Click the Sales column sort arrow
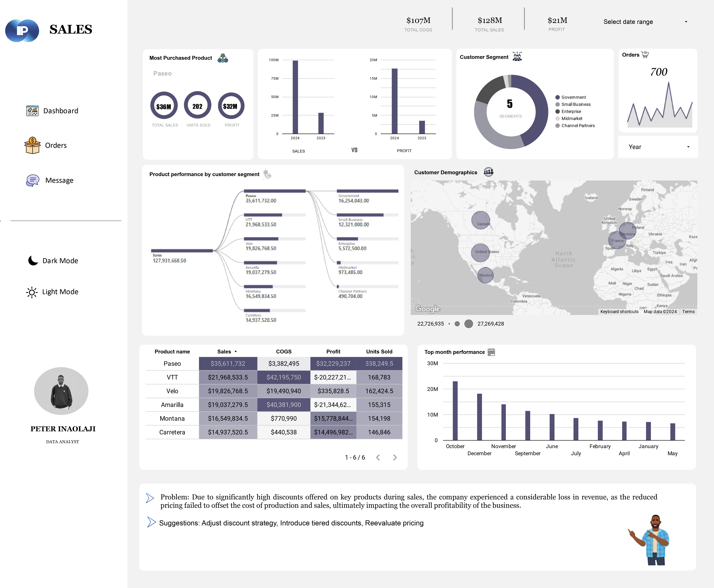The width and height of the screenshot is (714, 588). pos(236,352)
